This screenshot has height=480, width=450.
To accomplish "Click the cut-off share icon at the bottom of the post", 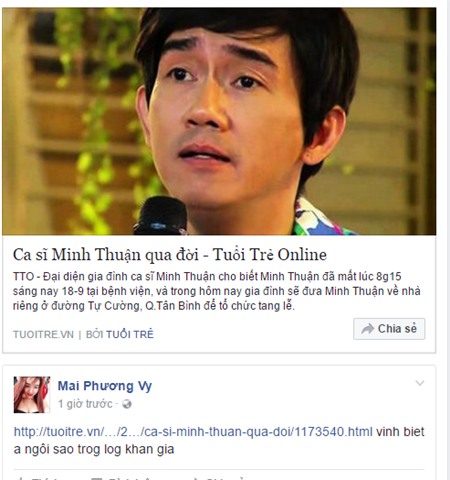I will pyautogui.click(x=197, y=479).
